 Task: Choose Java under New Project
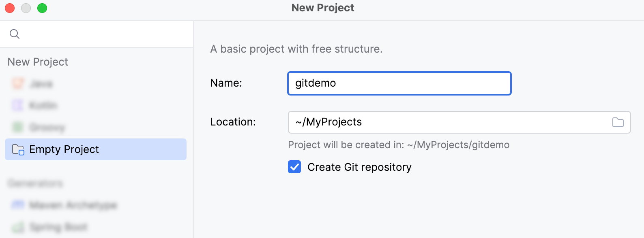41,83
